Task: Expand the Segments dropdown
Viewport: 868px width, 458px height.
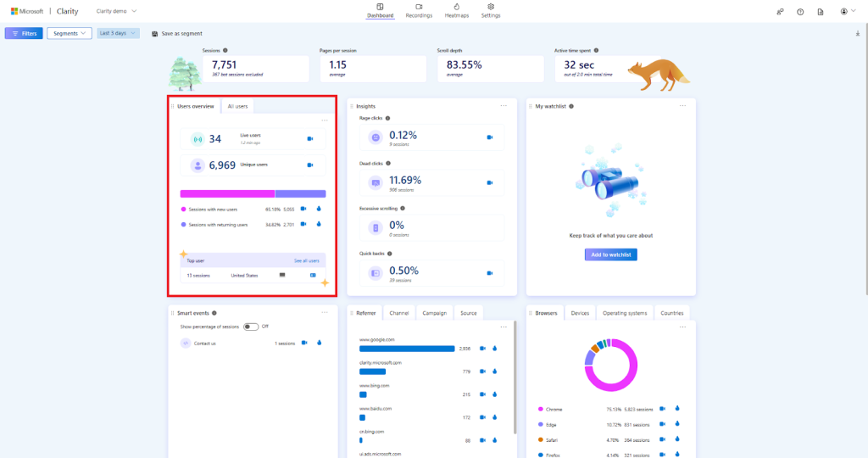Action: point(70,33)
